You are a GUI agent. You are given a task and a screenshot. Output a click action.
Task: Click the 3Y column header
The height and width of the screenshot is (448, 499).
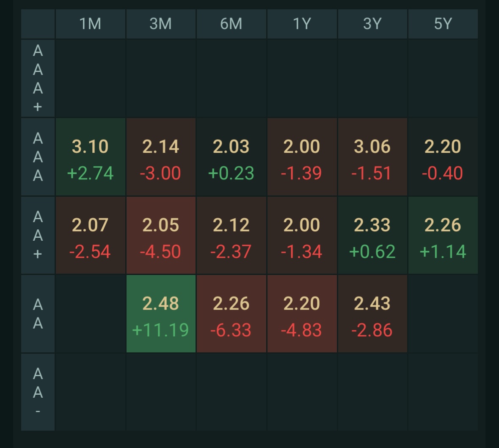(x=372, y=24)
